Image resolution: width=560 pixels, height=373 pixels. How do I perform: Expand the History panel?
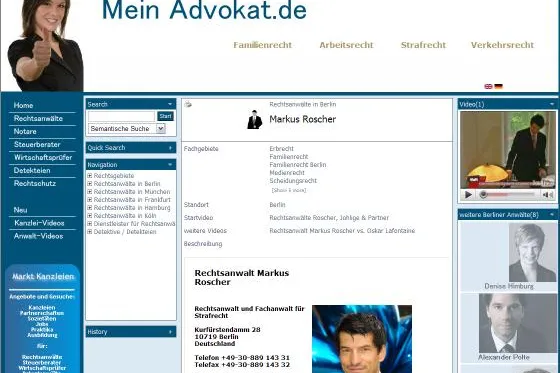pyautogui.click(x=170, y=332)
